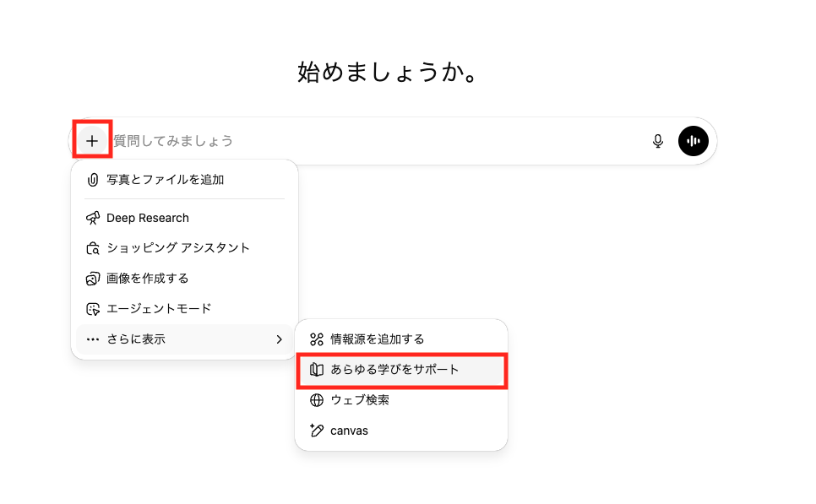This screenshot has height=504, width=816.
Task: Start voice mode with the waveform button
Action: point(694,141)
